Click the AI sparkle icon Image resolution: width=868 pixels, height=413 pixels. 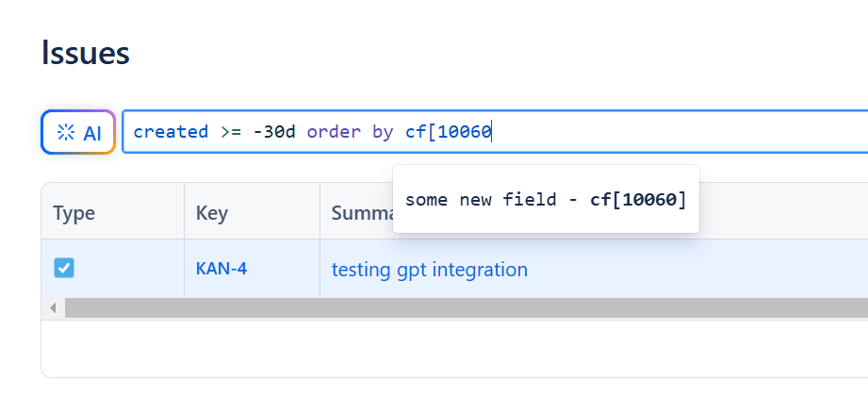point(66,133)
